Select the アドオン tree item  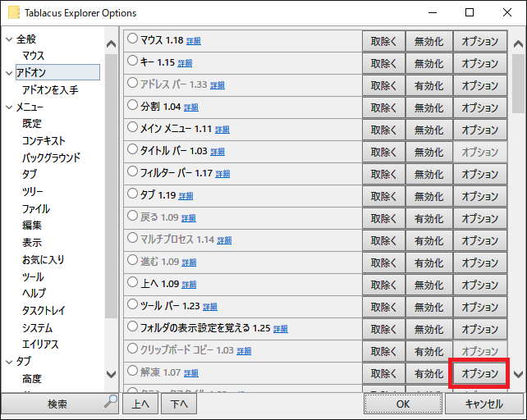tap(57, 72)
